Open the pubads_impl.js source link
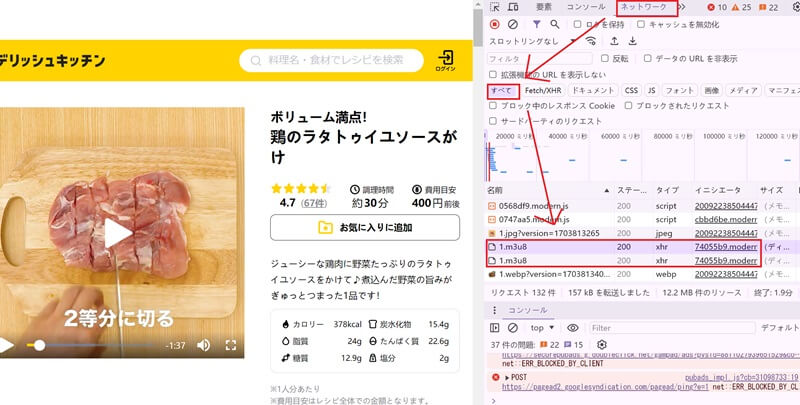800x405 pixels. point(741,377)
